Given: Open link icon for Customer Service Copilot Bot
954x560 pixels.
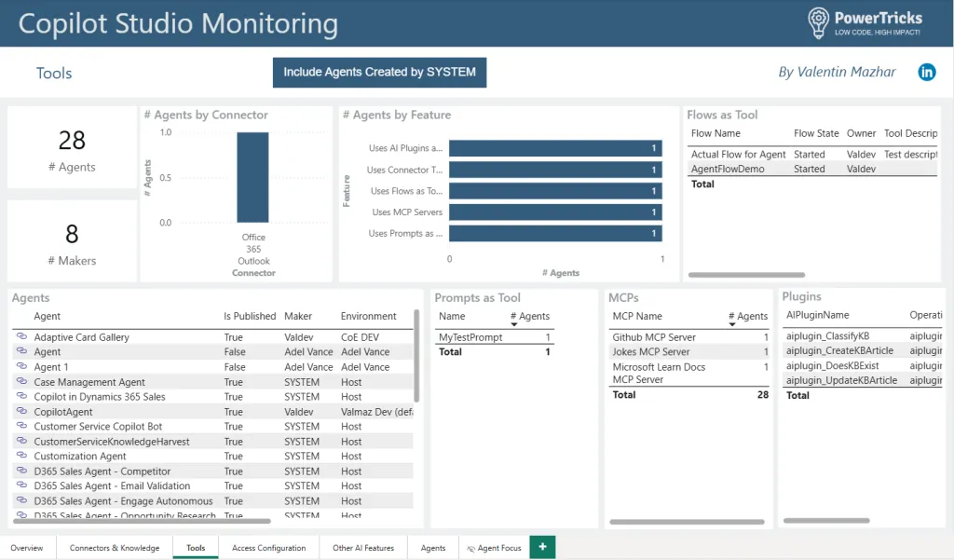Looking at the screenshot, I should click(x=22, y=426).
